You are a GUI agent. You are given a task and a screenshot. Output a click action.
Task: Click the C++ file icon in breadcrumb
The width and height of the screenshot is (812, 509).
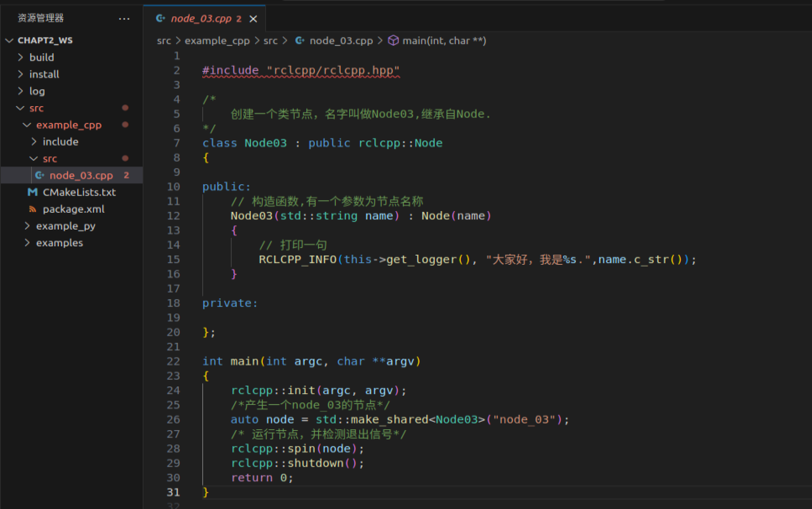[300, 41]
